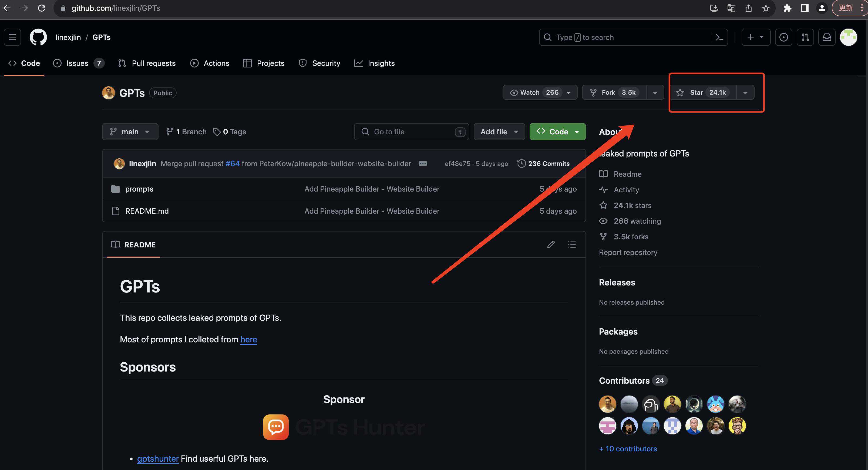Open the README outline list icon
This screenshot has width=868, height=470.
tap(572, 244)
